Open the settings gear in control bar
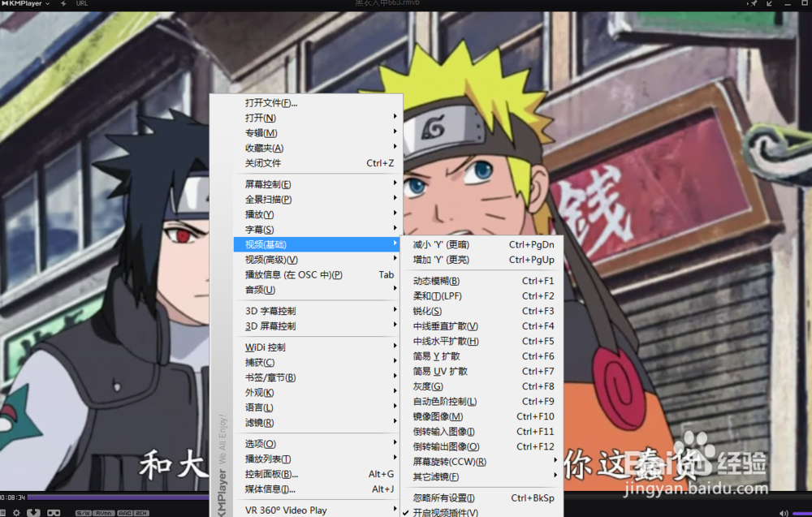812x517 pixels. (16, 512)
